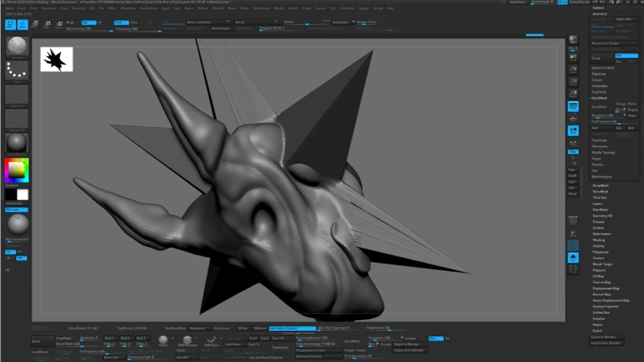Activate the Edit mode icon
This screenshot has height=362, width=644.
coord(10,25)
